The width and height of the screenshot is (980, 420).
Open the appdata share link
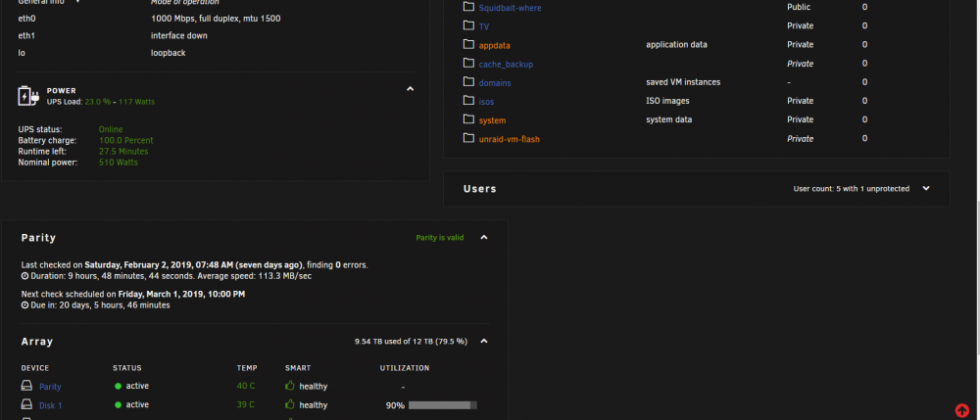(x=495, y=46)
